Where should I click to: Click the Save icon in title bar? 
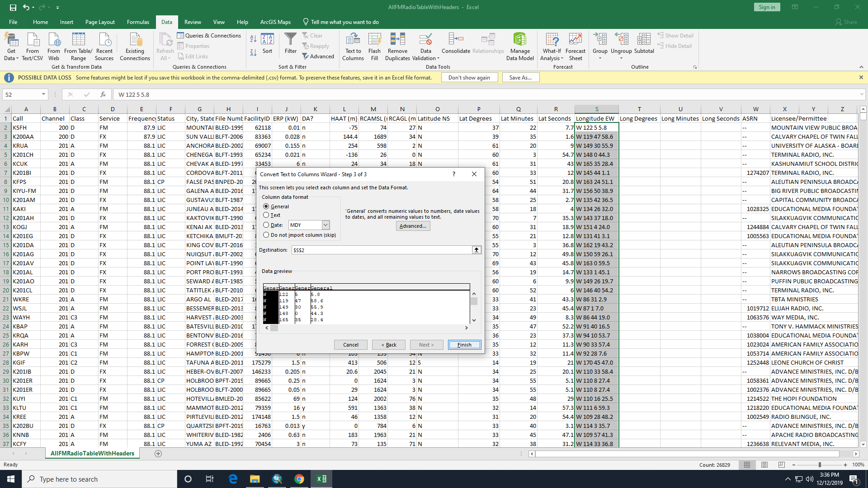pos(13,7)
